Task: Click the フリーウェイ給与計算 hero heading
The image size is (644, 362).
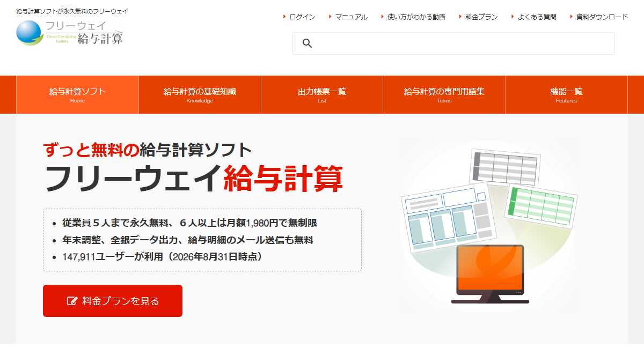Action: tap(194, 178)
